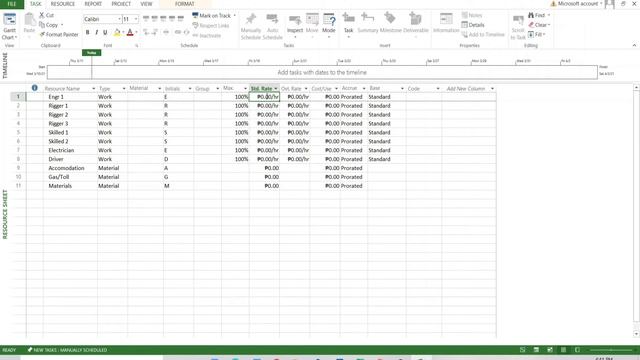Open Type column filter dropdown
This screenshot has height=360, width=640.
tap(124, 89)
